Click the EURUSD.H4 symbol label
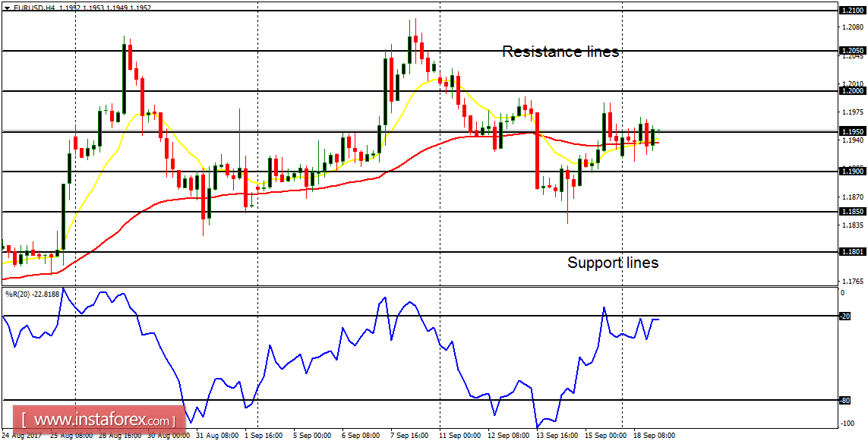 30,7
